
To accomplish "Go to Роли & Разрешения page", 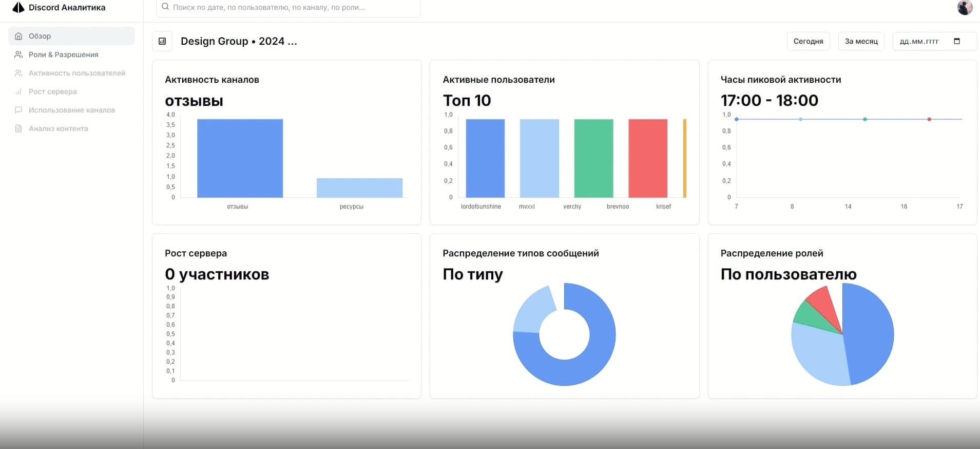I will 71,54.
